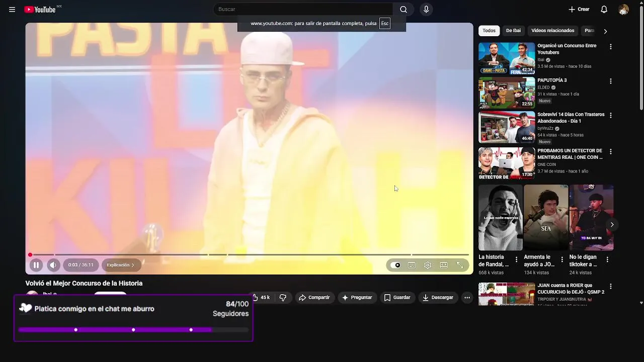This screenshot has width=644, height=362.
Task: Open options for No le digan tiktoker short
Action: tap(607, 260)
